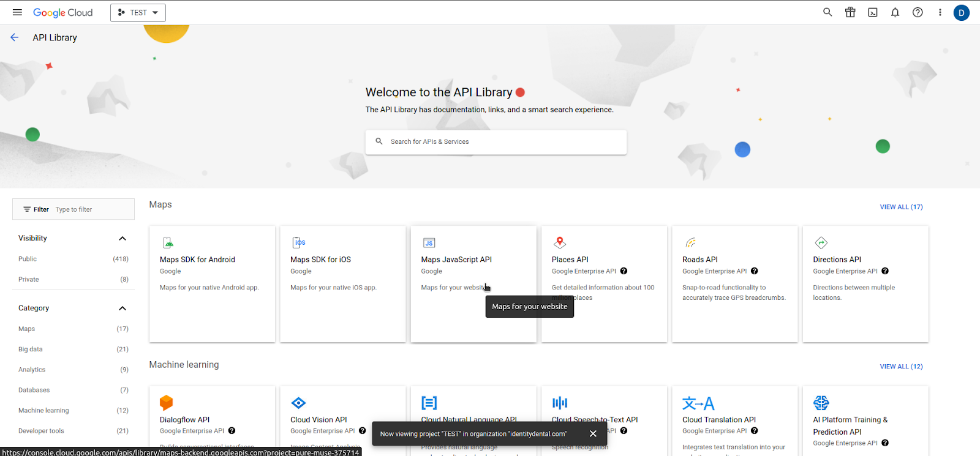Open the Roads API icon
Screen dimensions: 980x456
tap(690, 242)
